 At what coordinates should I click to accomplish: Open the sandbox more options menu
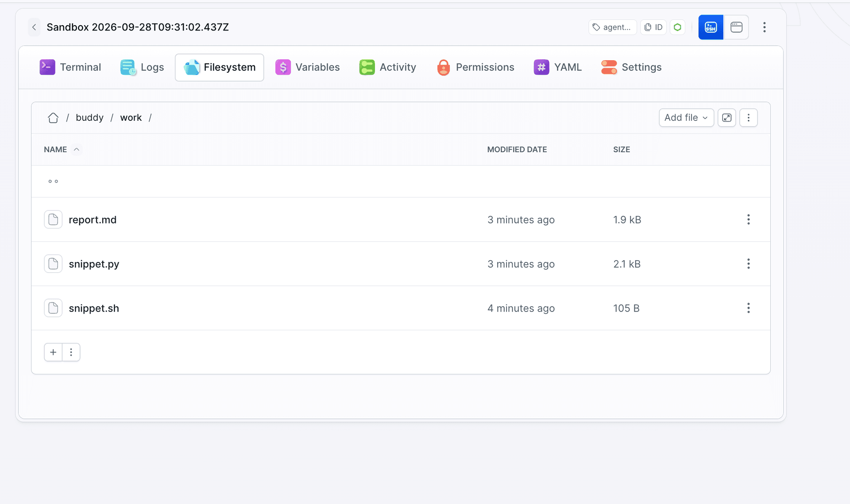click(x=765, y=27)
